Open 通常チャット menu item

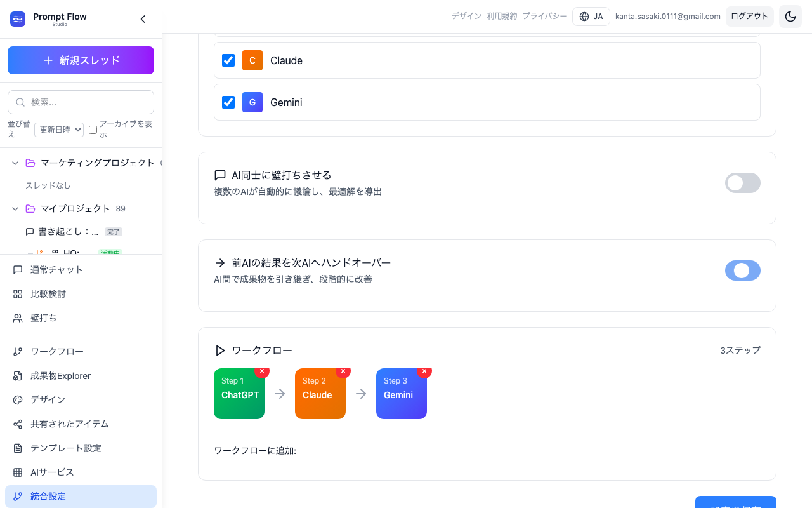[x=81, y=270]
